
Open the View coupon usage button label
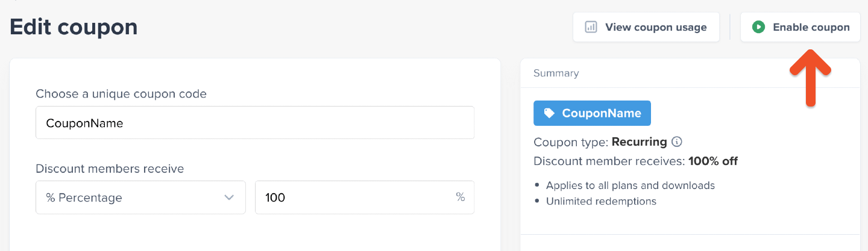tap(656, 27)
